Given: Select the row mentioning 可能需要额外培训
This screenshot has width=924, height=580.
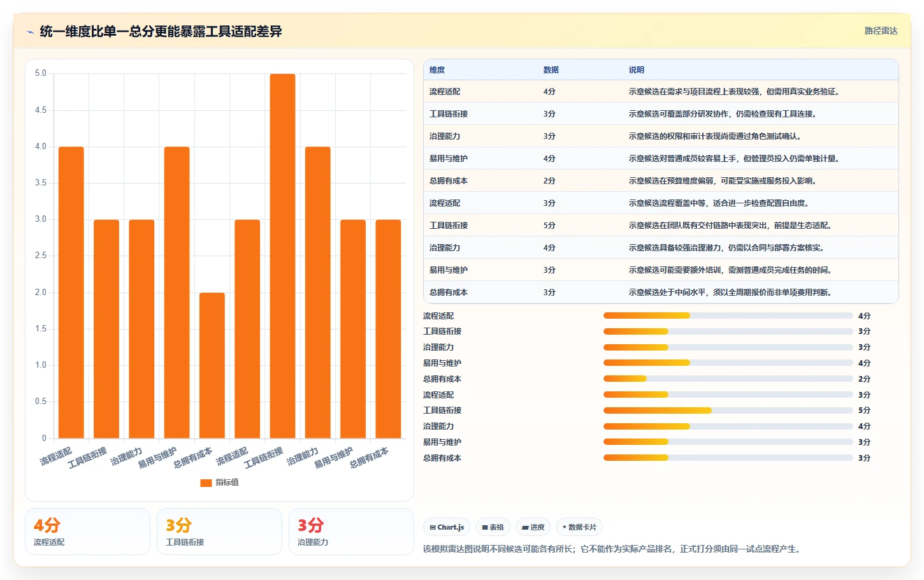Looking at the screenshot, I should coord(661,270).
